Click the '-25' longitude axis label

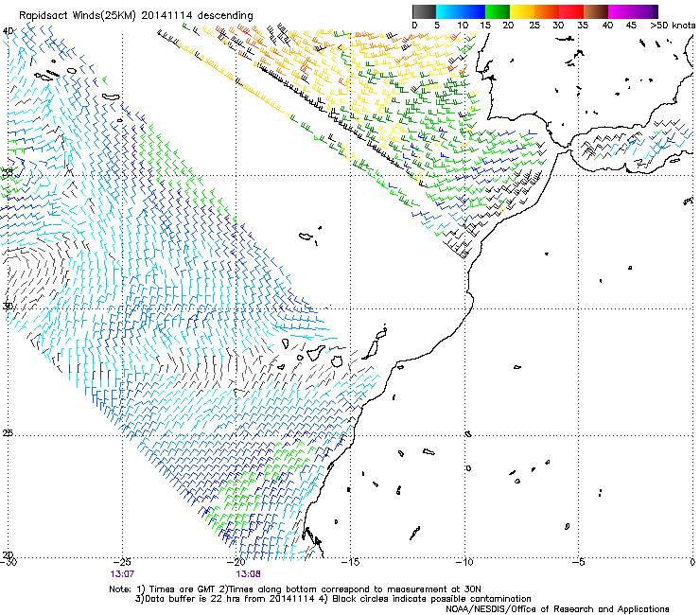tap(122, 562)
